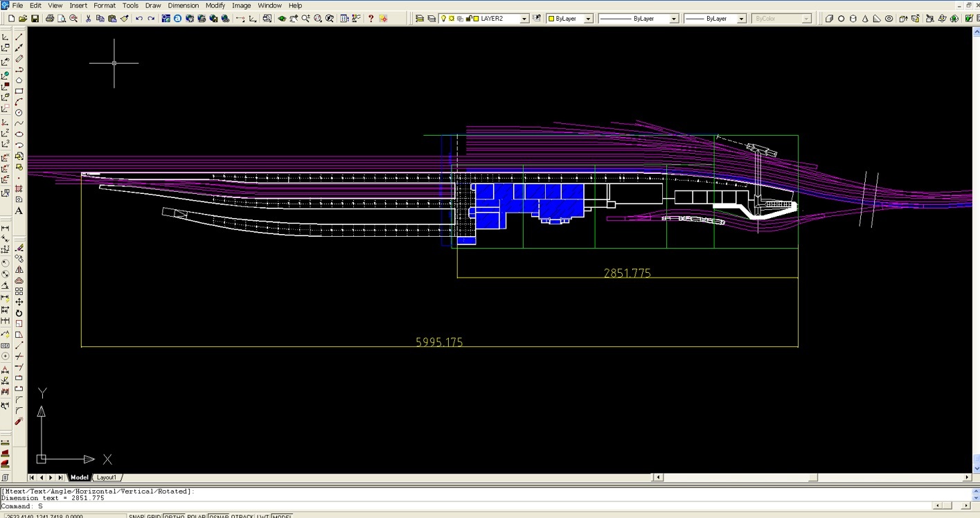Open the Layer Properties Manager icon
The width and height of the screenshot is (980, 518).
(420, 19)
